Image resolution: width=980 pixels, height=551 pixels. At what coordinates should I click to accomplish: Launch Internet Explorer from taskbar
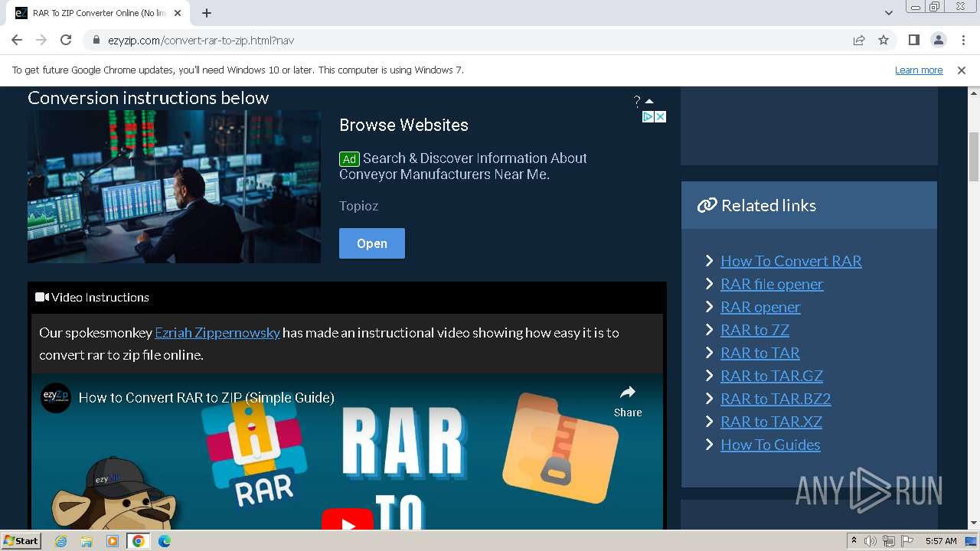[61, 541]
